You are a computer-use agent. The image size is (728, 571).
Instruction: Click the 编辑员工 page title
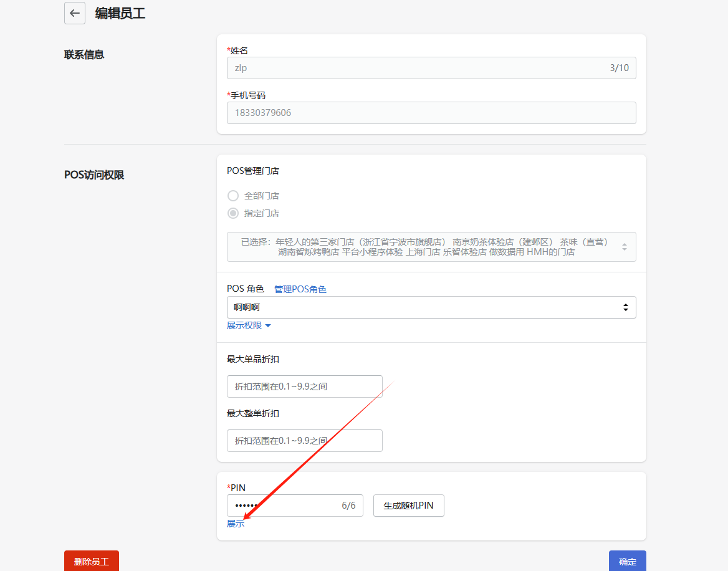coord(120,13)
